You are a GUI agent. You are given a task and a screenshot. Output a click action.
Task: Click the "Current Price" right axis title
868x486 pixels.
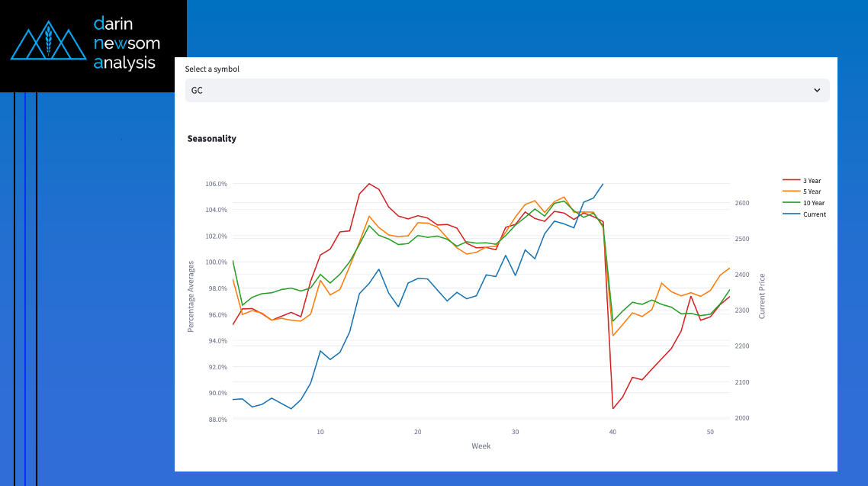(x=762, y=296)
